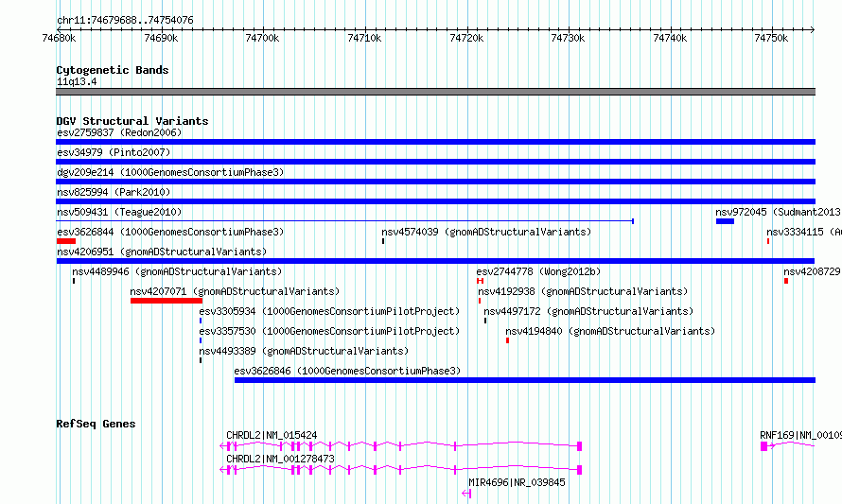Image resolution: width=842 pixels, height=504 pixels.
Task: Click the 74690k ruler tick label
Action: [161, 38]
